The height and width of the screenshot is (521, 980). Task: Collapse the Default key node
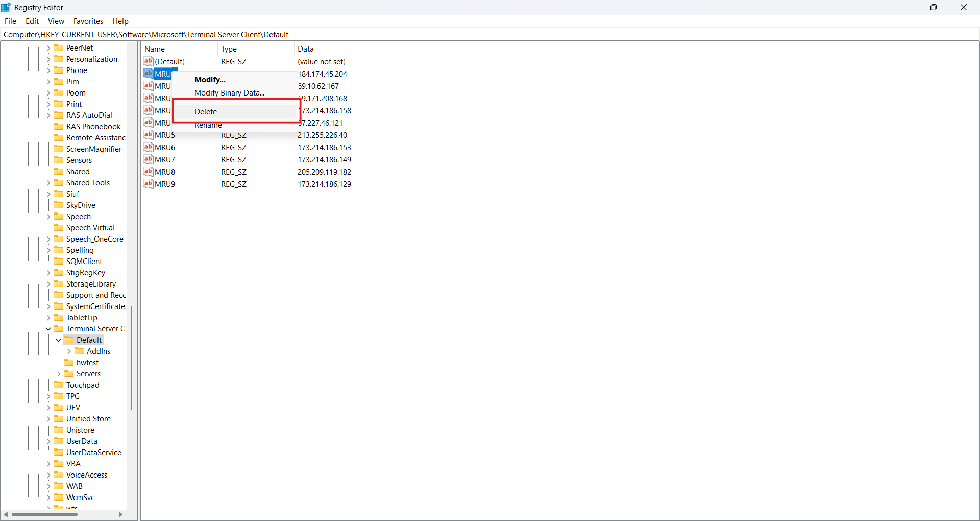pos(59,340)
